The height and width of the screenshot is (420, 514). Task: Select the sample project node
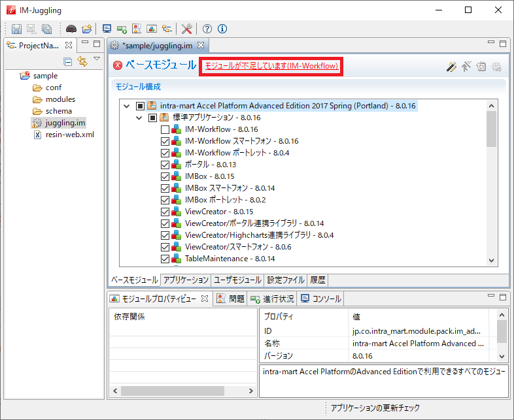coord(45,76)
